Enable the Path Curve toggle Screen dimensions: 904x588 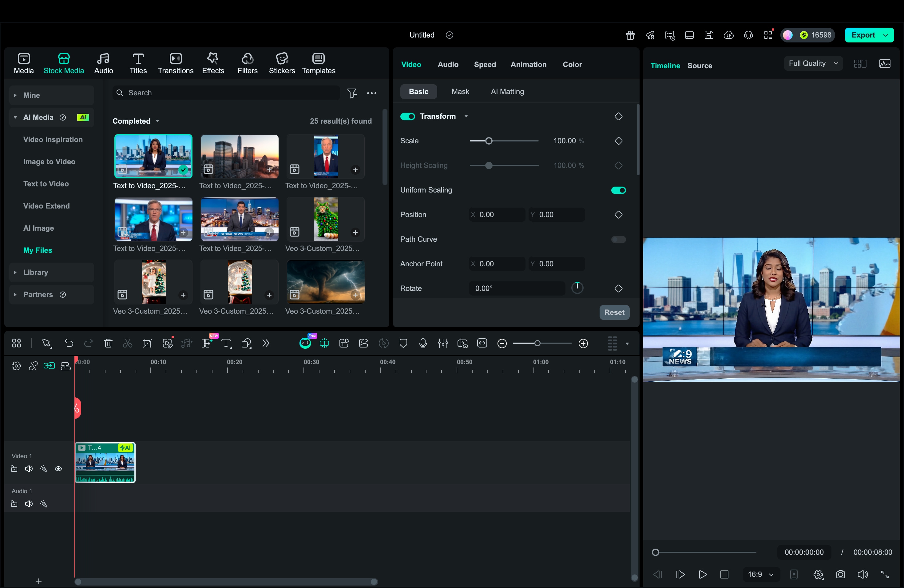pos(618,239)
